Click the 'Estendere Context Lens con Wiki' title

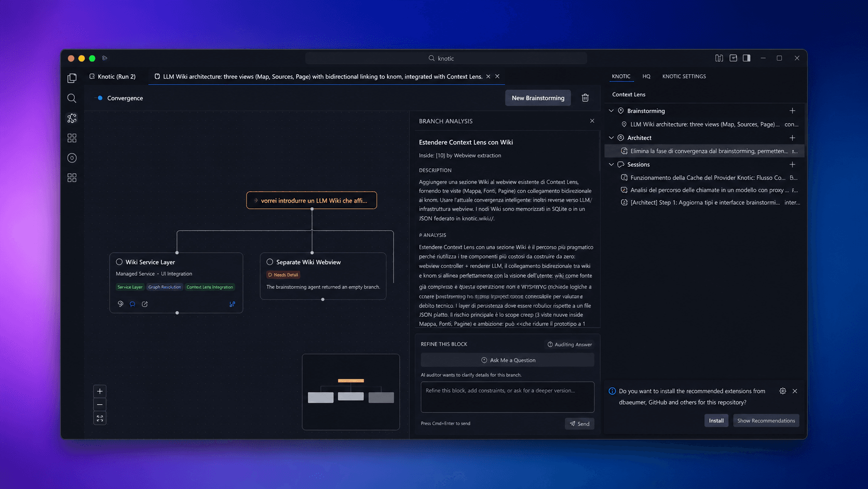coord(466,142)
